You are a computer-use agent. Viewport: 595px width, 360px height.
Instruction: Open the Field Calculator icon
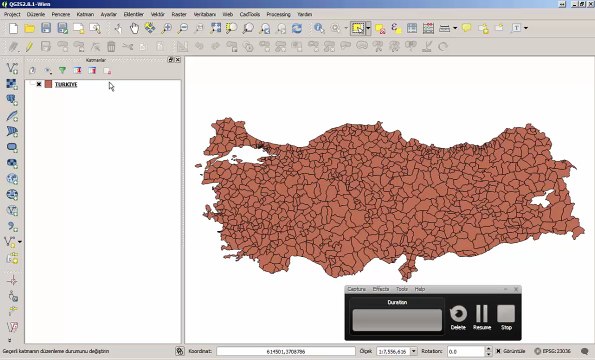[x=428, y=28]
